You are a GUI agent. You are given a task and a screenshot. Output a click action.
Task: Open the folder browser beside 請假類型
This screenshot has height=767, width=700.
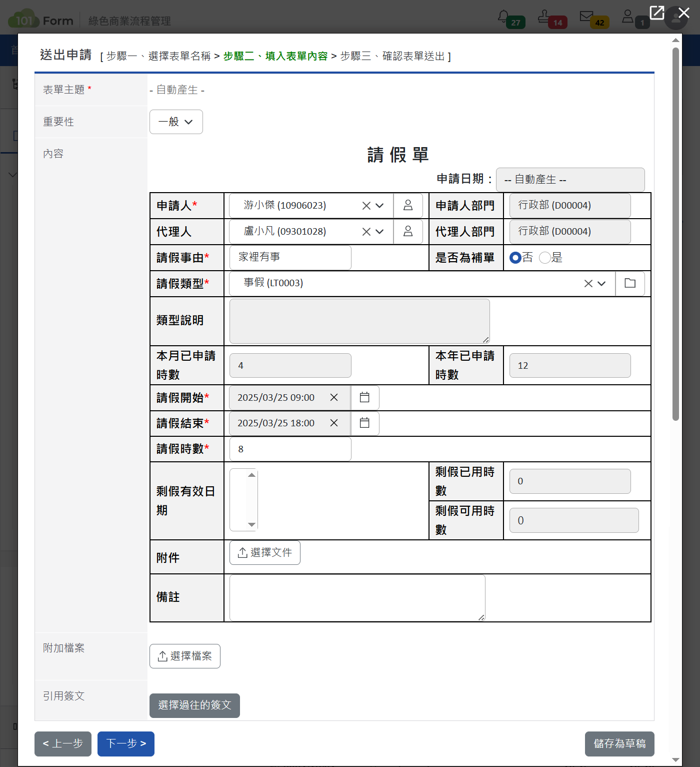coord(630,283)
